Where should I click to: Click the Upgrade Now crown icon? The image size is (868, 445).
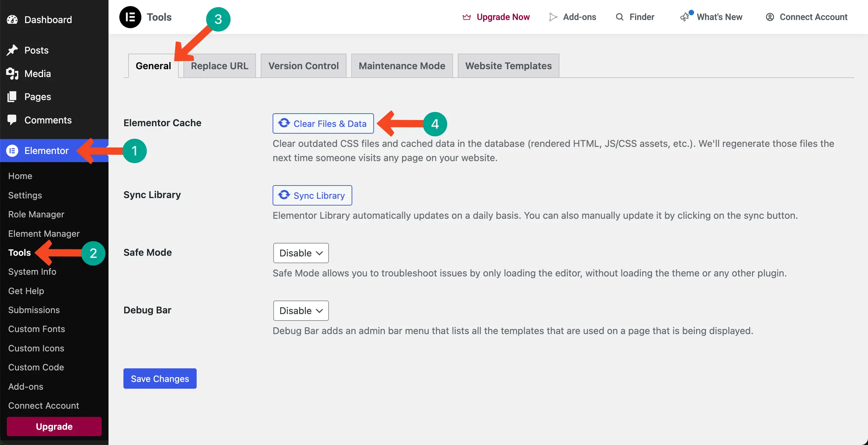tap(467, 17)
